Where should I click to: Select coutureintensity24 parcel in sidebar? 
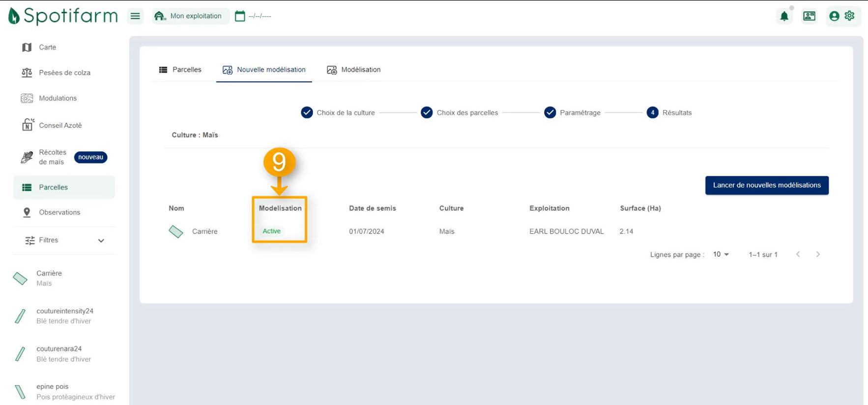point(64,316)
